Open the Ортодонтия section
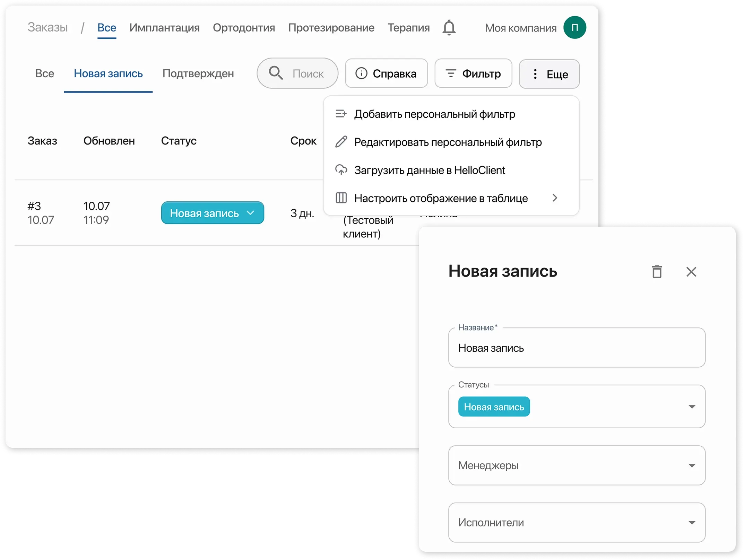The height and width of the screenshot is (560, 744). 244,27
